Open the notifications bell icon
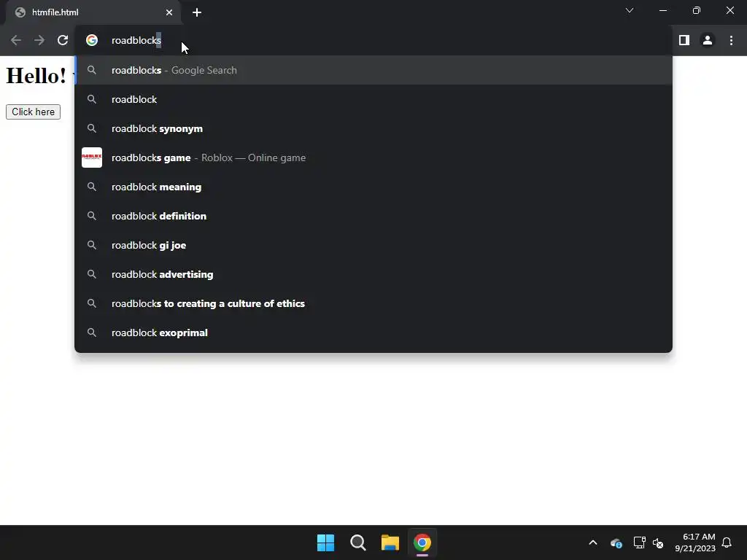Viewport: 747px width, 560px height. (x=727, y=542)
